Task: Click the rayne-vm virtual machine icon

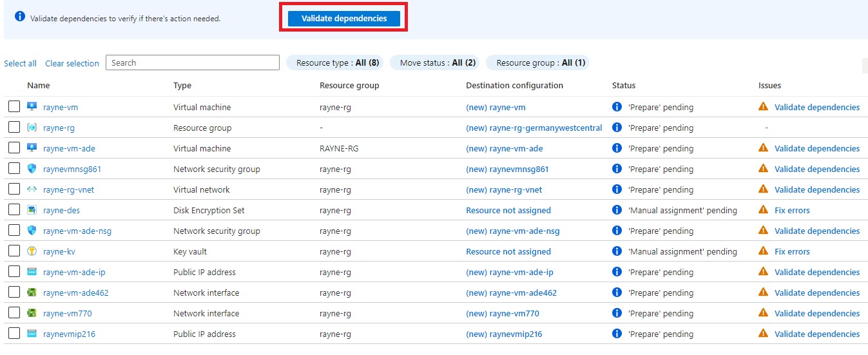Action: tap(32, 107)
